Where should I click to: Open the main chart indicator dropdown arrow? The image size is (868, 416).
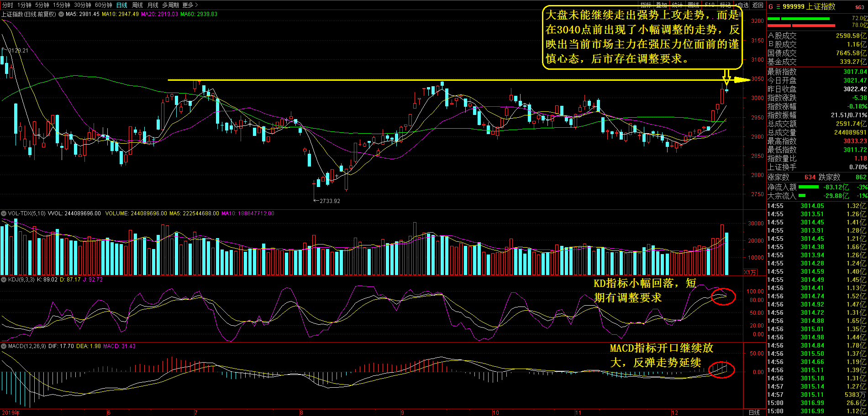click(x=61, y=14)
